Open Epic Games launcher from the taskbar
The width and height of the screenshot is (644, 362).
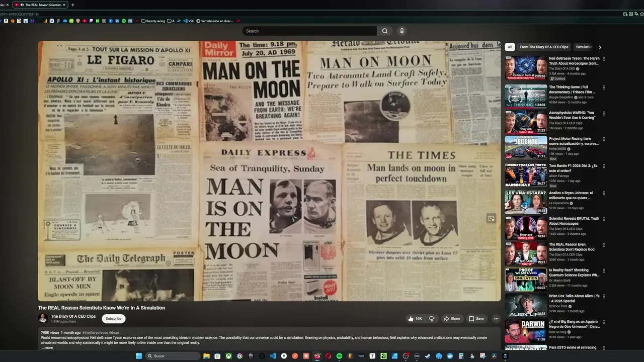click(x=251, y=356)
